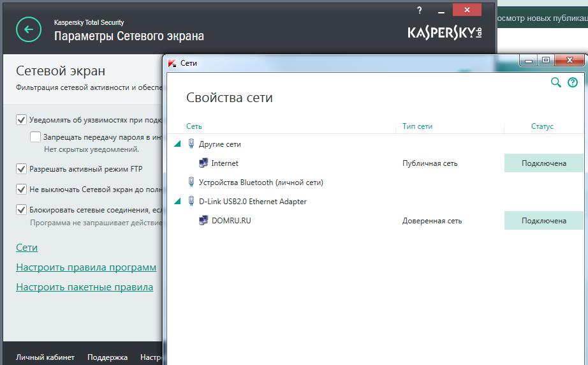Open the Сети link in Firewall settings
588x365 pixels.
click(27, 248)
